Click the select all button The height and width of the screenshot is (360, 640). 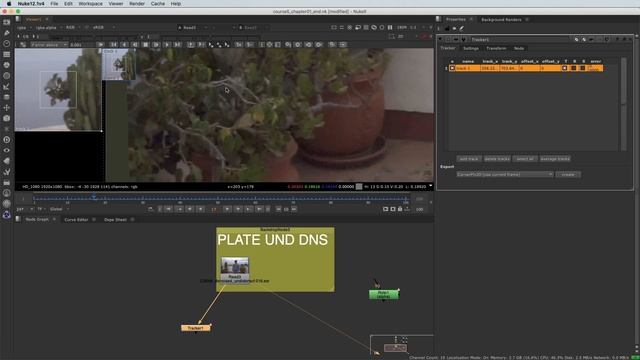pyautogui.click(x=525, y=159)
